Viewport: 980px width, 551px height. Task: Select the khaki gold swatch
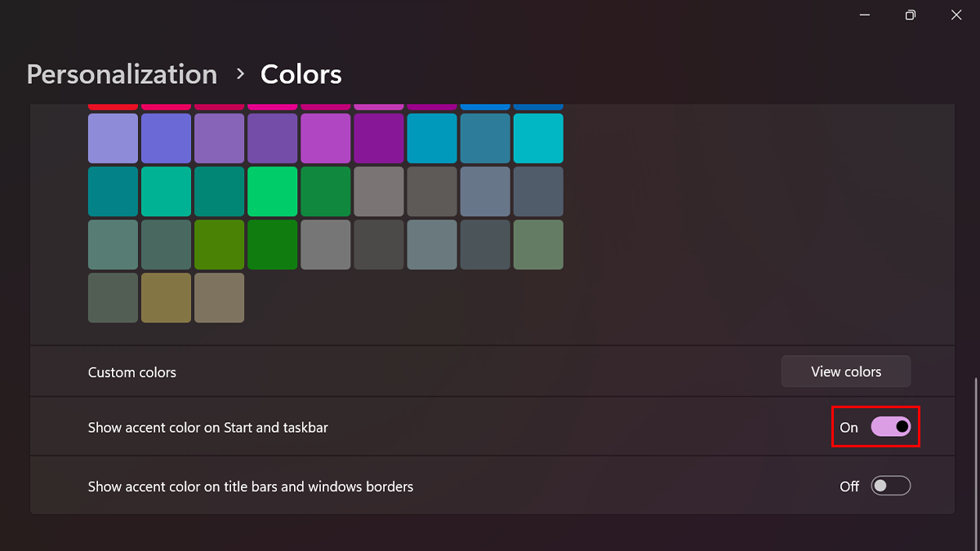click(x=166, y=298)
